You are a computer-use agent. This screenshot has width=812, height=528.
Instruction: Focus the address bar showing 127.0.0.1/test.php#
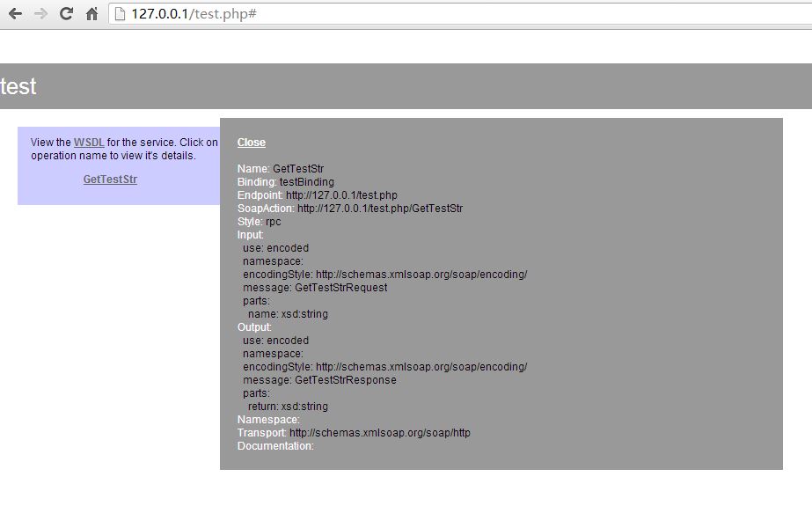pyautogui.click(x=460, y=13)
